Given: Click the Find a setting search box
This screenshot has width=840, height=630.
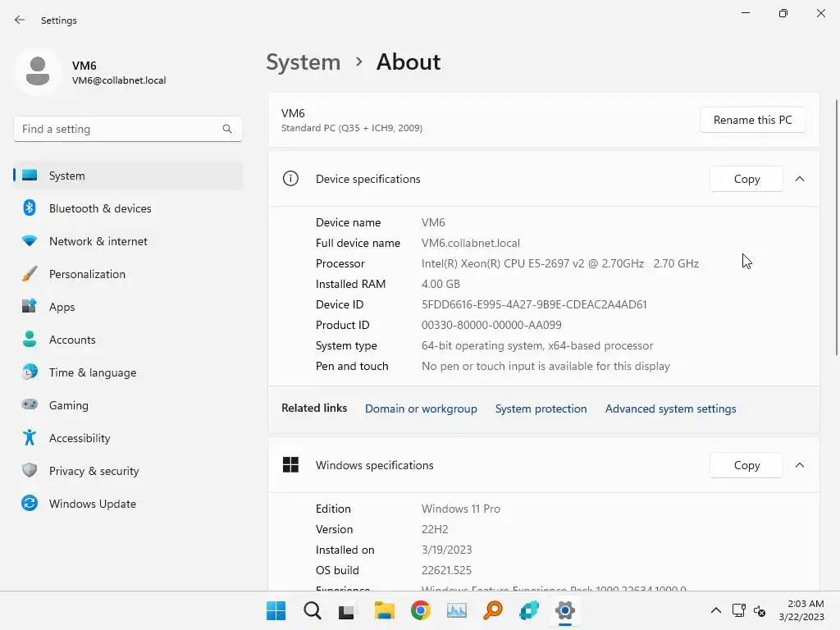Looking at the screenshot, I should [127, 129].
